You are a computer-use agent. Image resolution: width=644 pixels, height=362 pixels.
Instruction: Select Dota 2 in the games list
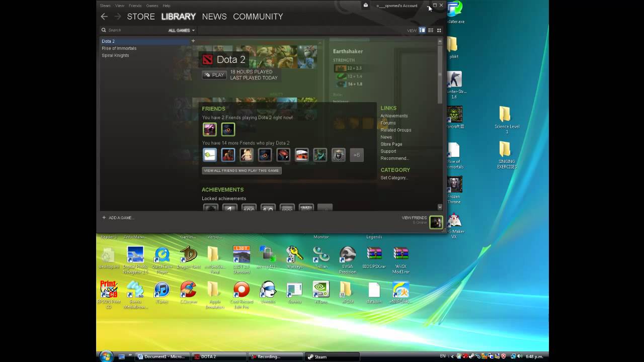coord(144,41)
